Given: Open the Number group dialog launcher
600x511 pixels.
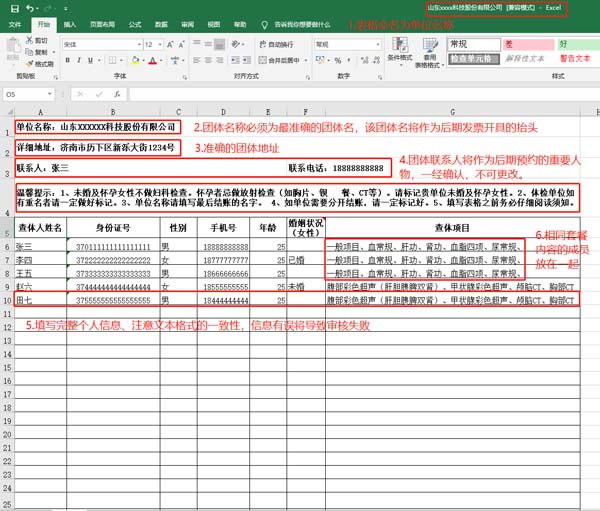Looking at the screenshot, I should pos(380,77).
